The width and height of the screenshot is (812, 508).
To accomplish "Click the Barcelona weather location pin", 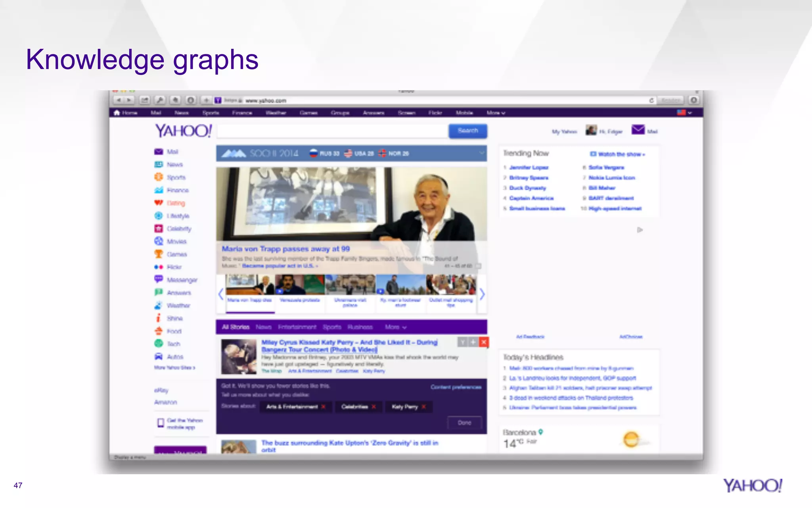I will point(540,432).
